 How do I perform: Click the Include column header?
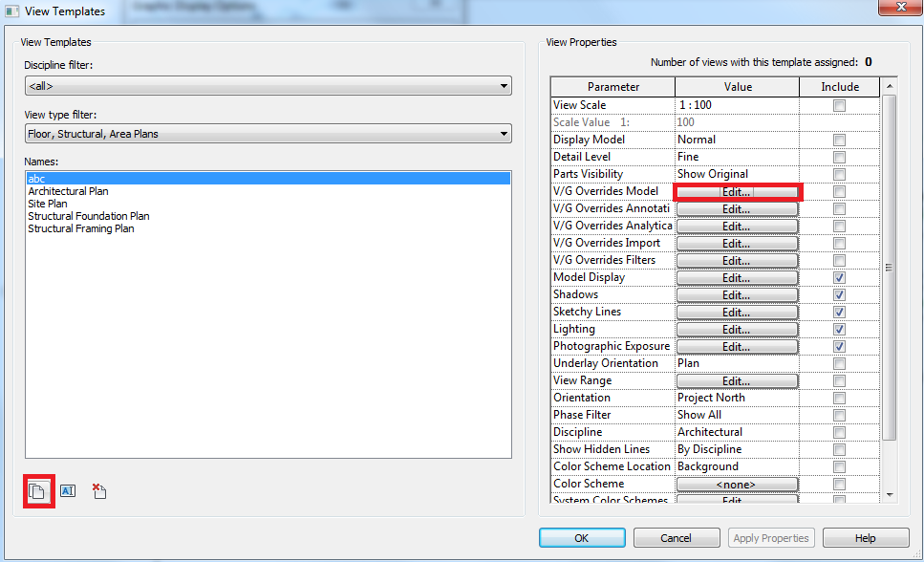click(x=840, y=87)
